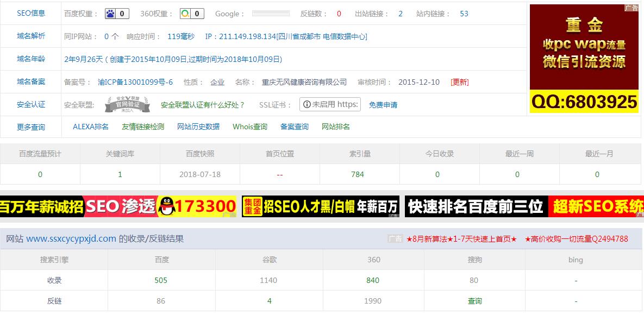Click the 8月新算法 1-7天快速上首页 ad link

[461, 238]
